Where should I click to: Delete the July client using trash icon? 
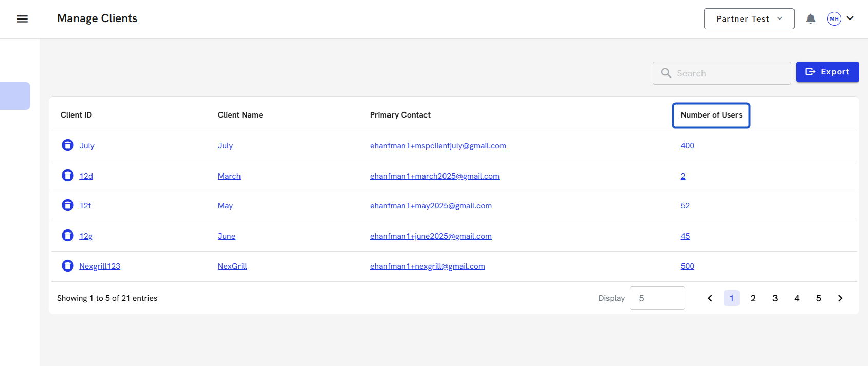tap(68, 145)
